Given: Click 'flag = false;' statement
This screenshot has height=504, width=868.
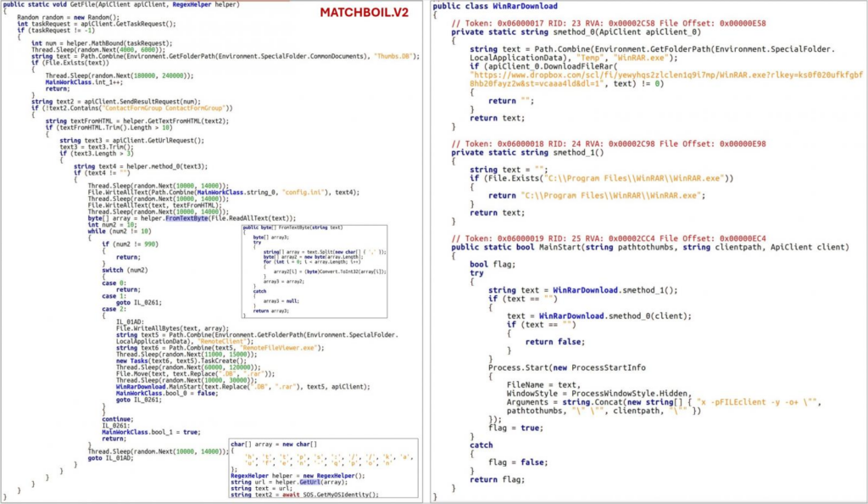Looking at the screenshot, I should tap(518, 462).
